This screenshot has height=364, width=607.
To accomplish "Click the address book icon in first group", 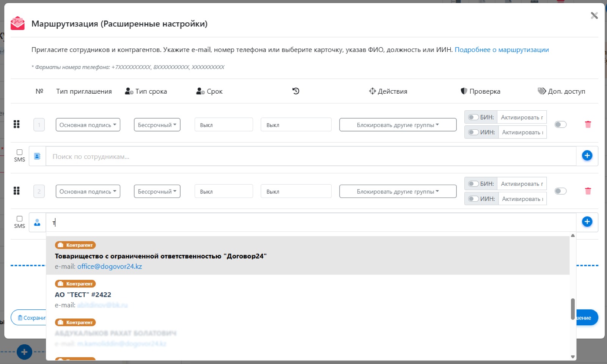I will (x=37, y=156).
